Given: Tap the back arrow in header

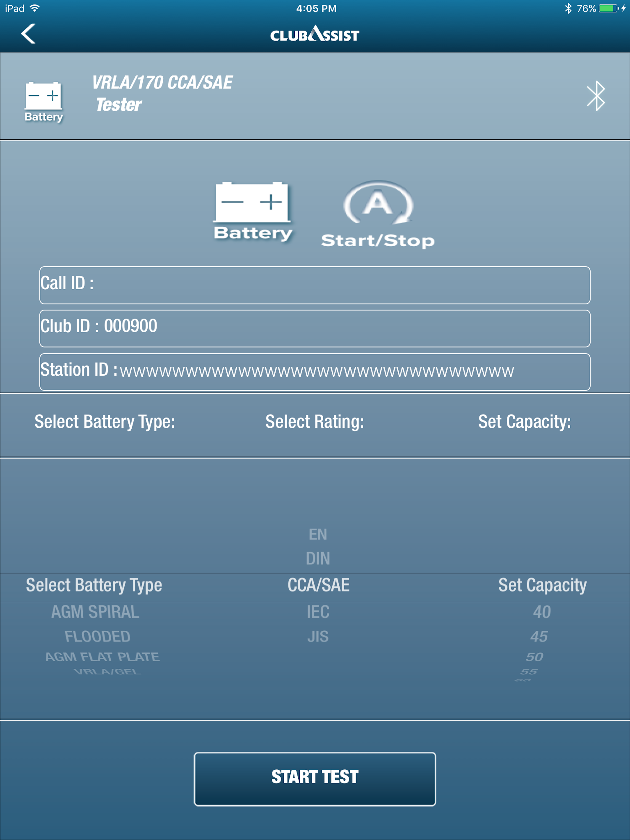Looking at the screenshot, I should [x=28, y=34].
